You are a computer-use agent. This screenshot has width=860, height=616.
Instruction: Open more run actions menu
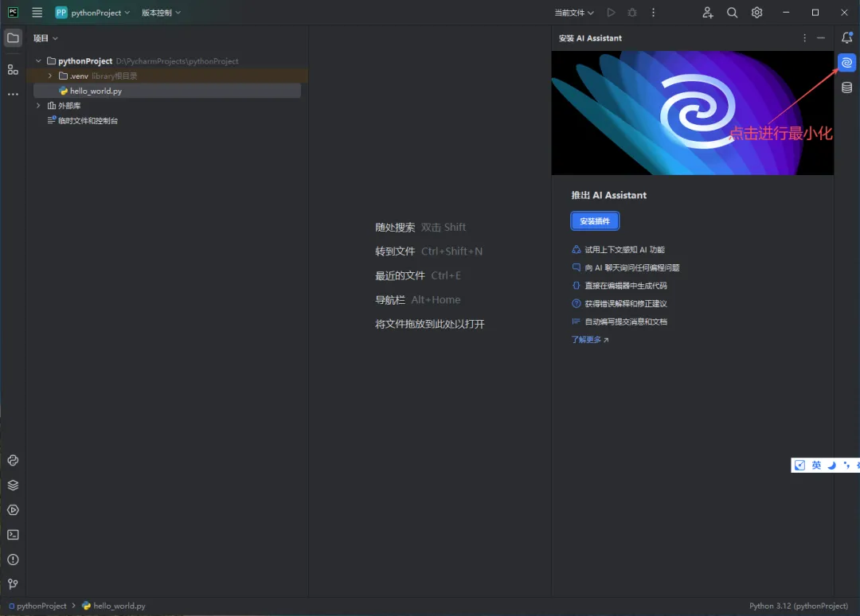[653, 13]
